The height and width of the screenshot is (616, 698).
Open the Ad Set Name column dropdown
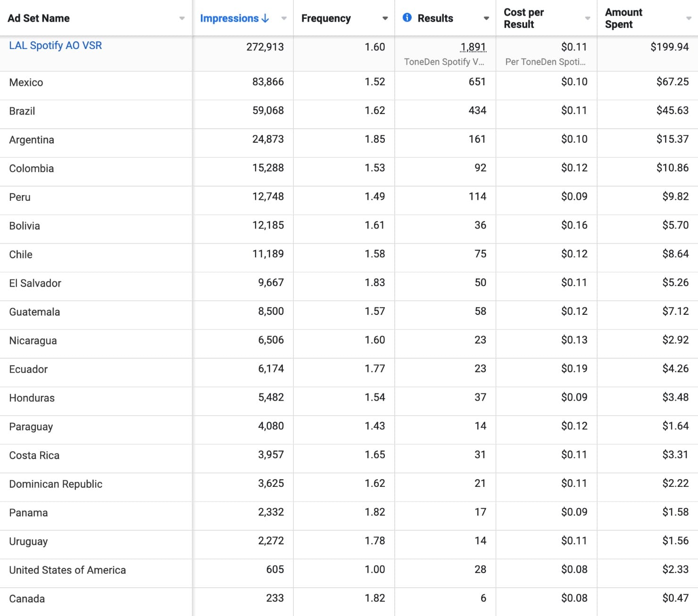click(x=182, y=18)
